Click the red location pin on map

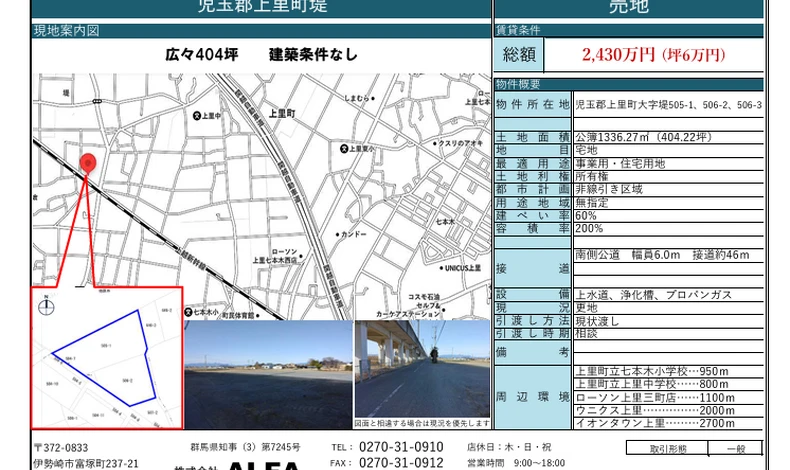(88, 164)
